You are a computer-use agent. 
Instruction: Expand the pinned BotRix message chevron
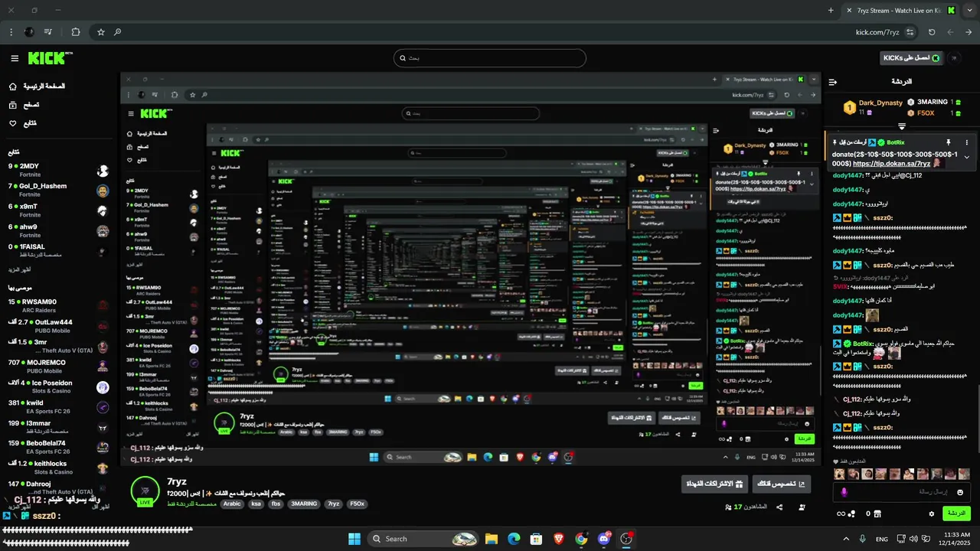pyautogui.click(x=966, y=157)
